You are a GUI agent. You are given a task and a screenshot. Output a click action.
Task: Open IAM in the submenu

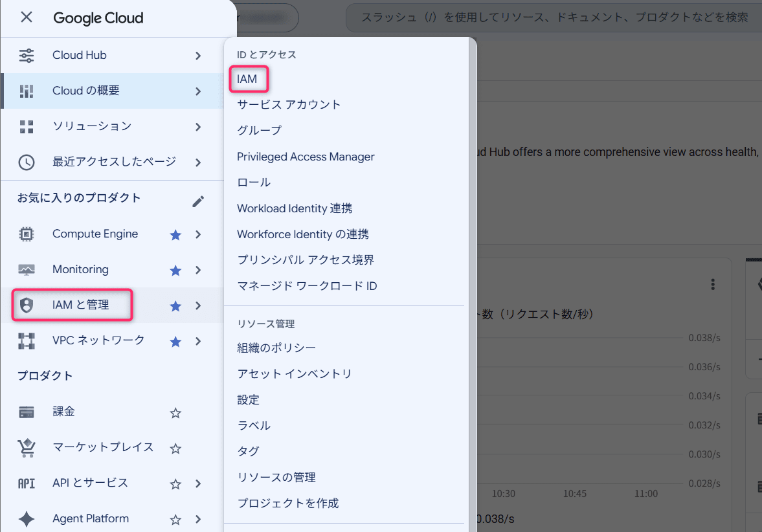point(247,79)
